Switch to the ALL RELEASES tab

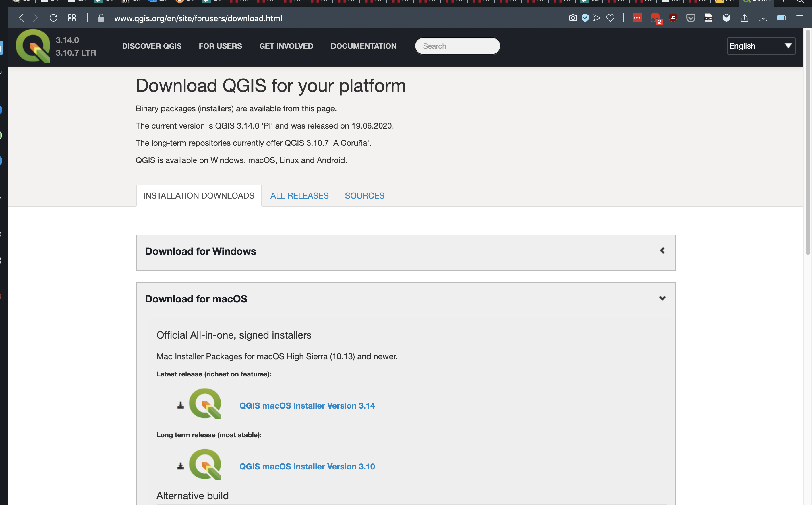coord(299,195)
